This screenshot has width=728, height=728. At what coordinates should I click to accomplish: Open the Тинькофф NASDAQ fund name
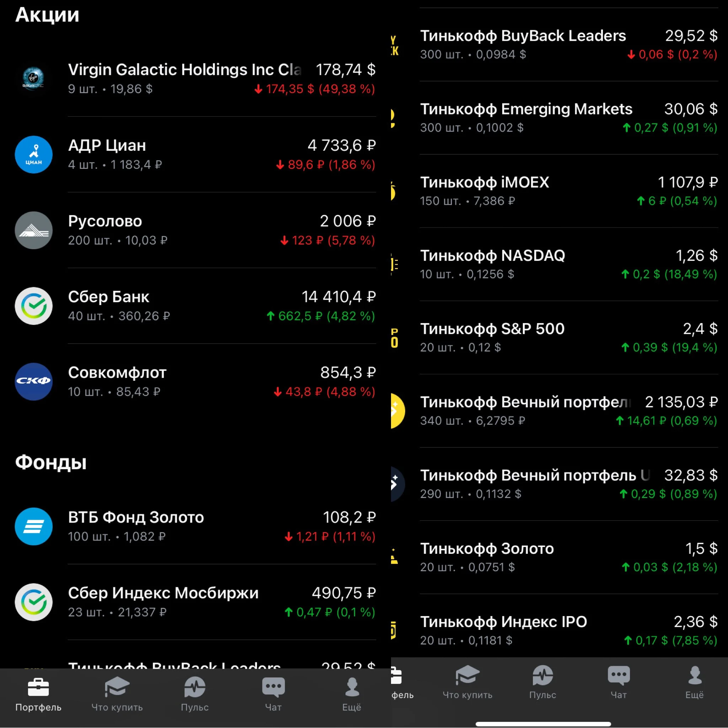492,256
